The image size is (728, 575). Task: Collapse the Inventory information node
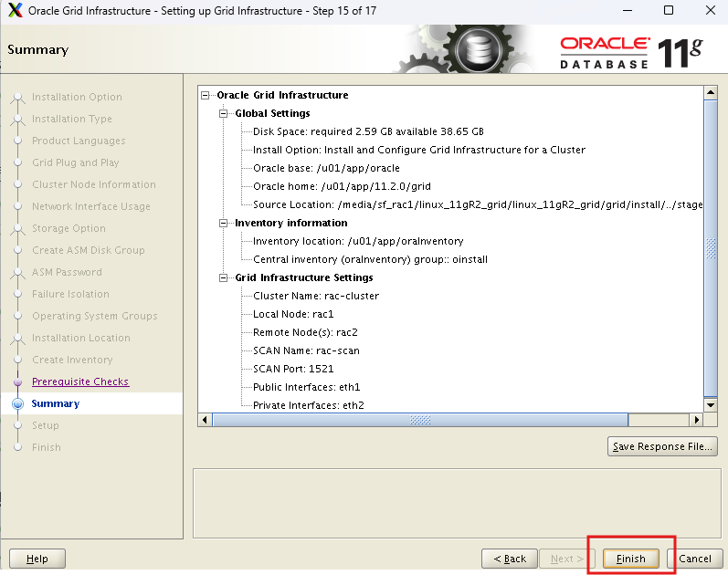point(223,224)
